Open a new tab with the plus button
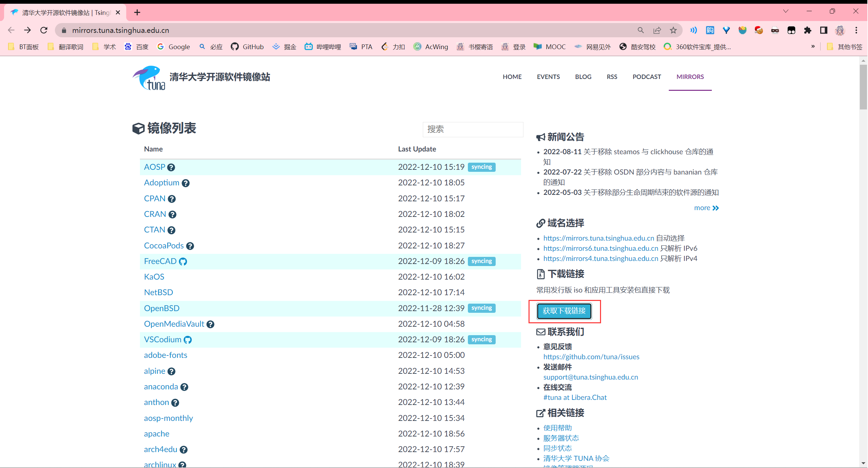The width and height of the screenshot is (868, 468). 137,13
